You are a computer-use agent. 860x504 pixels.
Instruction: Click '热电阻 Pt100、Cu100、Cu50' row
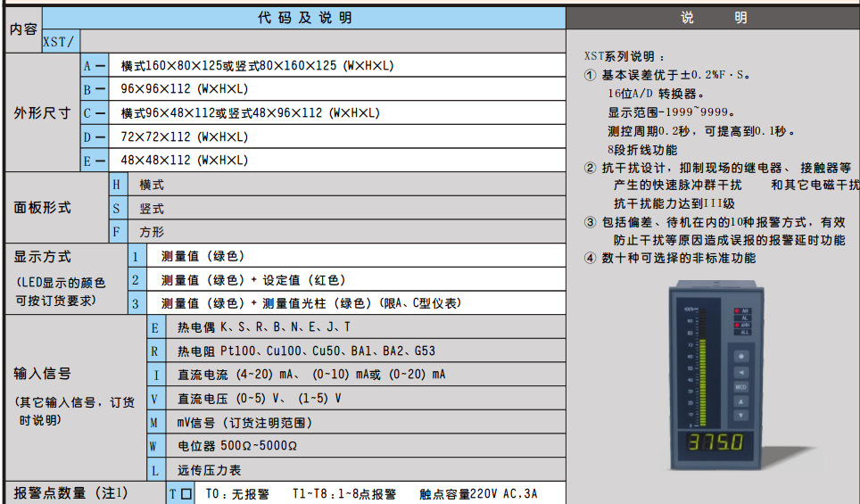pyautogui.click(x=365, y=351)
